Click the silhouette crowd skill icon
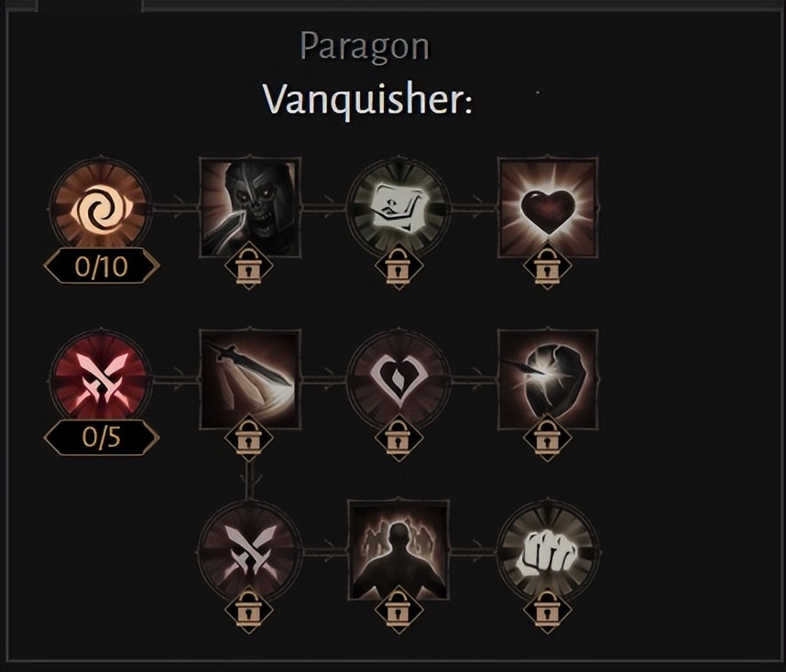Viewport: 786px width, 672px height. (x=398, y=549)
